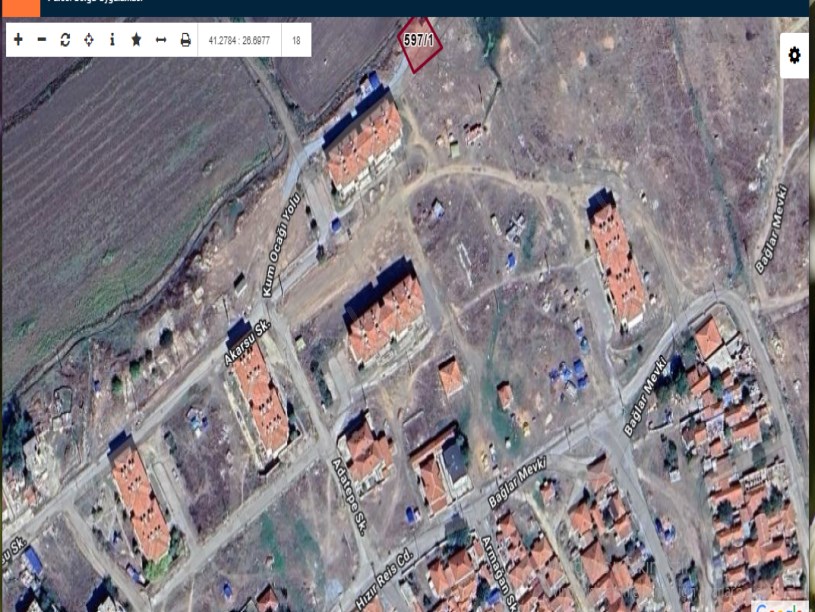Click the Kum Ocağı Yolu road label

pyautogui.click(x=281, y=241)
